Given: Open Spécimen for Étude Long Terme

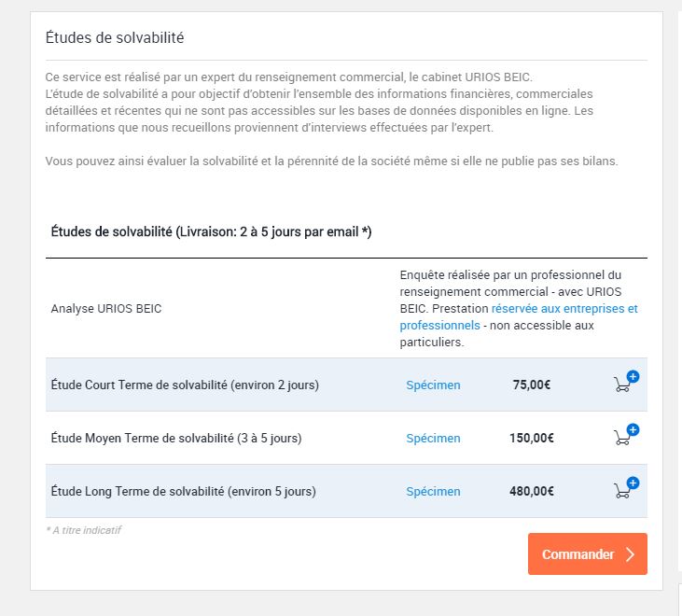Looking at the screenshot, I should click(433, 491).
